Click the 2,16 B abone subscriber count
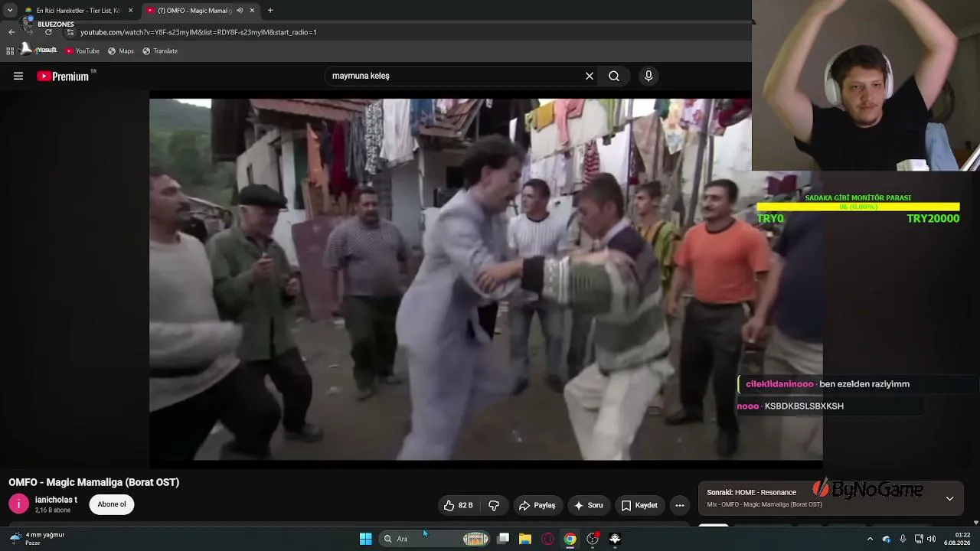 [x=53, y=510]
